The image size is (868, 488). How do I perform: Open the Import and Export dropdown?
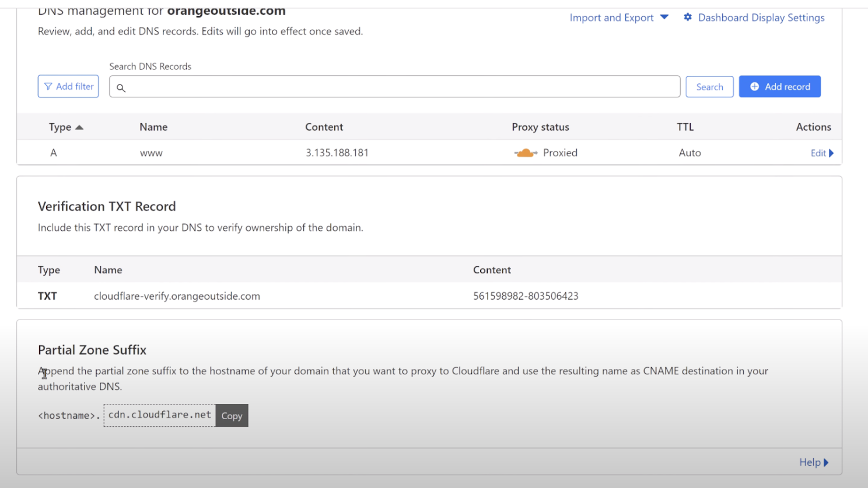619,17
